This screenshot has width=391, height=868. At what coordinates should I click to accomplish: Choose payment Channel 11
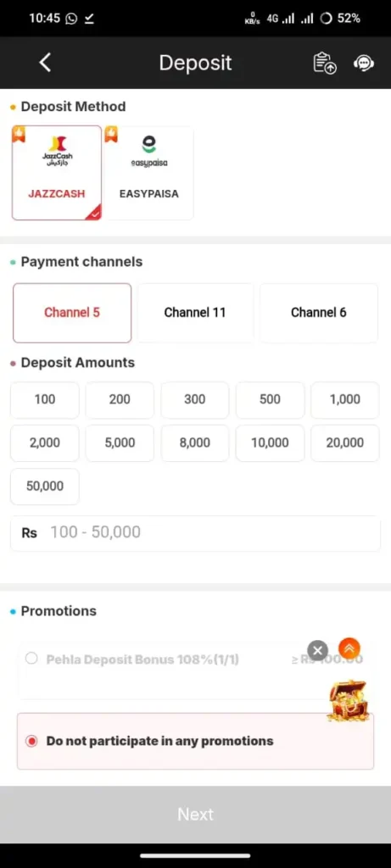[195, 313]
